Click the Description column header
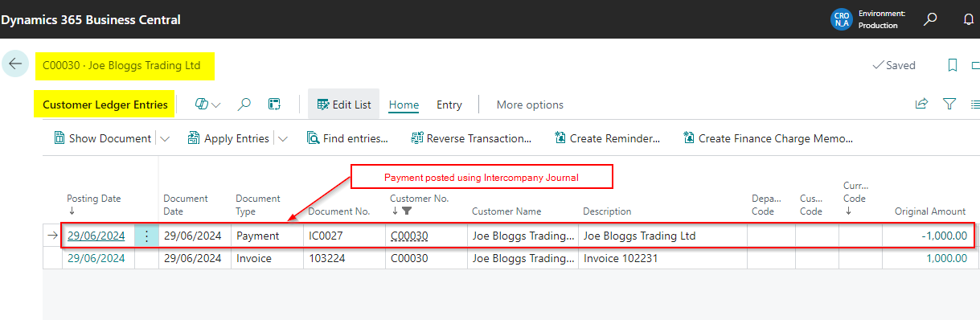This screenshot has height=320, width=980. 607,211
